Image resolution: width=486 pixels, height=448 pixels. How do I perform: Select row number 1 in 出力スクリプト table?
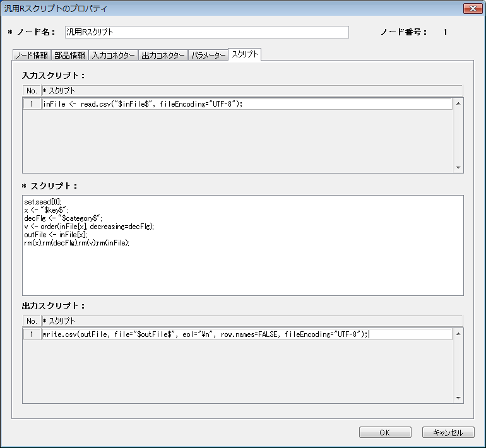pos(32,334)
